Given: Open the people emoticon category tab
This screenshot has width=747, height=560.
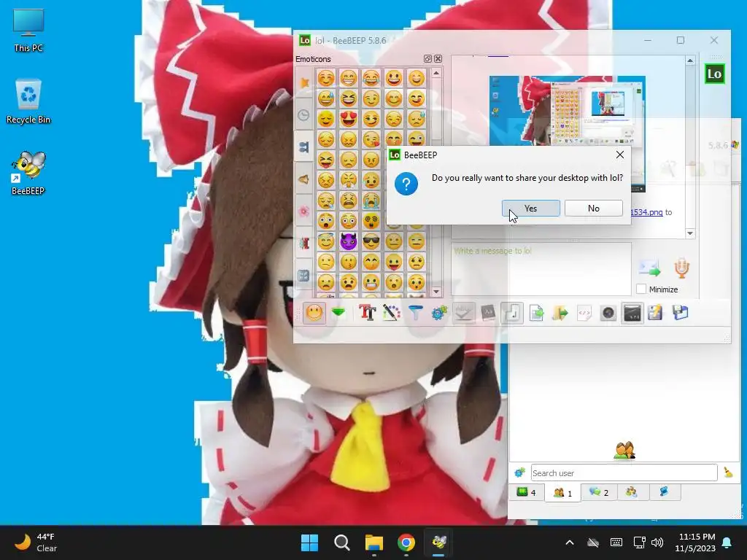Looking at the screenshot, I should tap(304, 147).
